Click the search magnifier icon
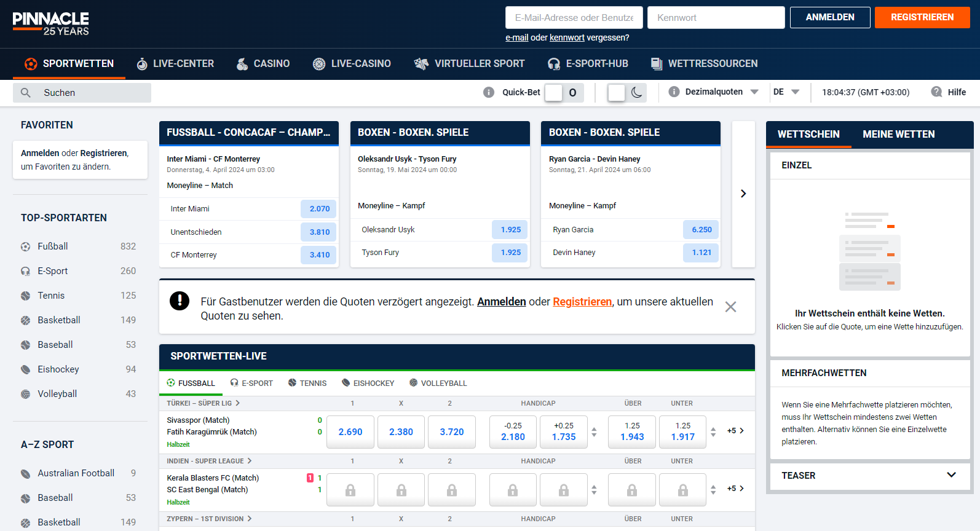980x531 pixels. point(26,93)
